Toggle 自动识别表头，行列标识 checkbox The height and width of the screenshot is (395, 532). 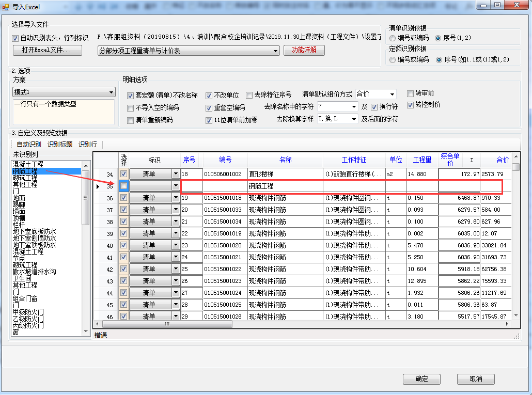15,38
